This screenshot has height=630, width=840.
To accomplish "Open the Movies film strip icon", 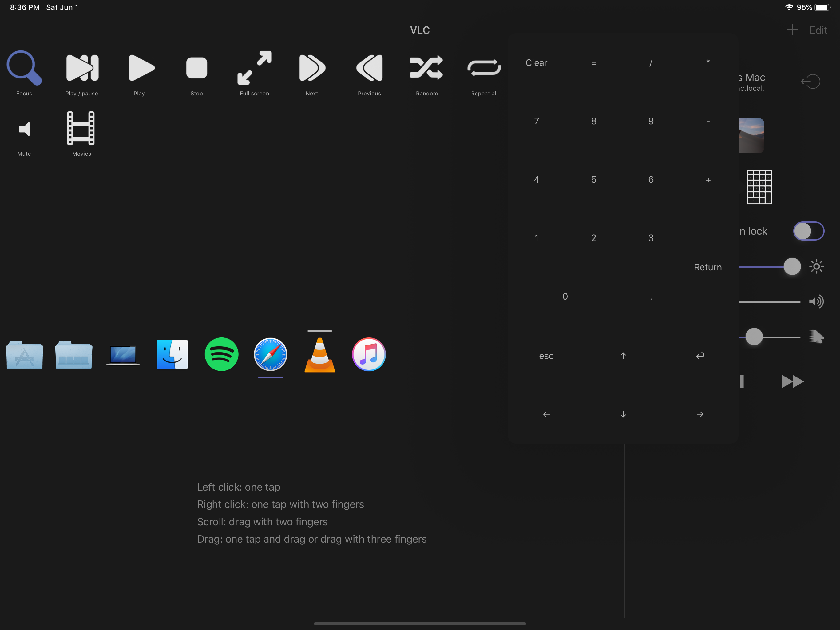I will [81, 128].
